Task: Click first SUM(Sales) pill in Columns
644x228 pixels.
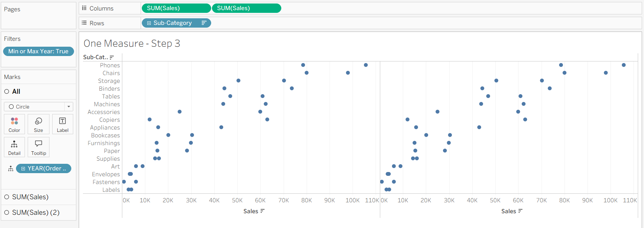Action: (176, 8)
